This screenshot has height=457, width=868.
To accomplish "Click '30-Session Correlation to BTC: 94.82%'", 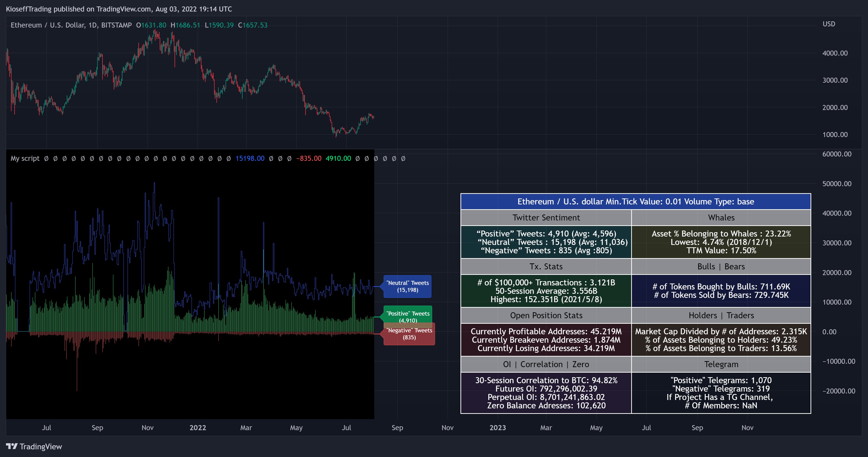I will click(x=546, y=381).
